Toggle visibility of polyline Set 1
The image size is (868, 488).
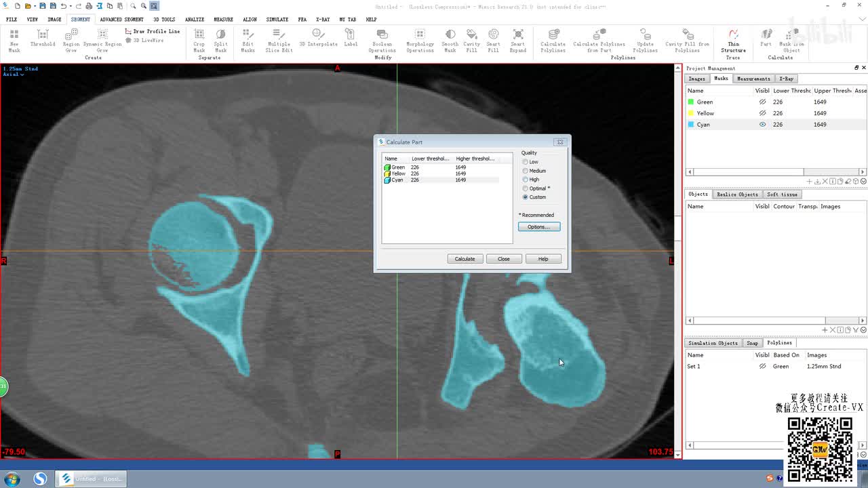pos(762,366)
